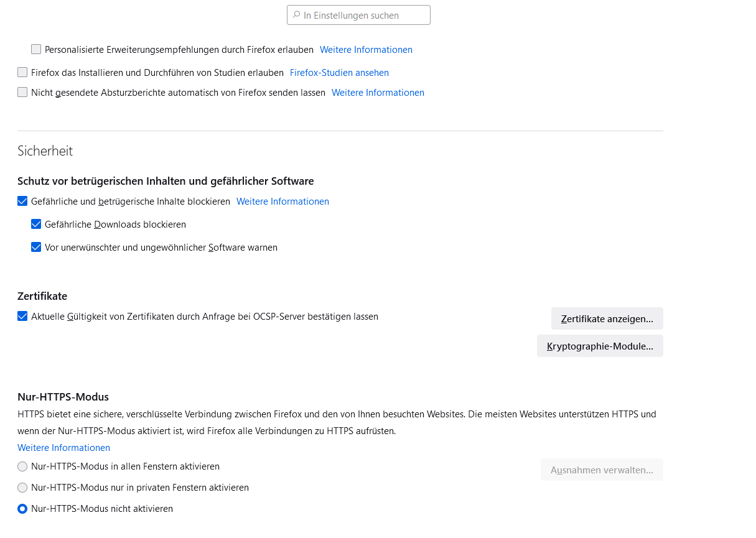Allow Firefox to install and run Studien
The height and width of the screenshot is (538, 756).
coord(22,72)
